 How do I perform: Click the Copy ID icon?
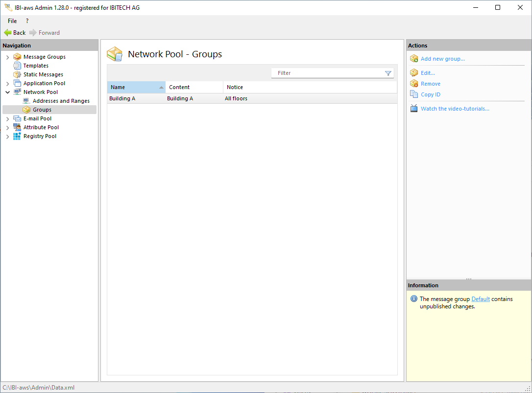(414, 94)
